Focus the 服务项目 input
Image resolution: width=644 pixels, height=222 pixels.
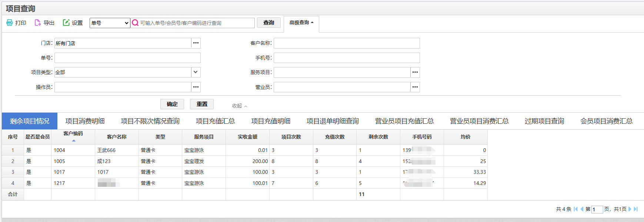pyautogui.click(x=342, y=72)
